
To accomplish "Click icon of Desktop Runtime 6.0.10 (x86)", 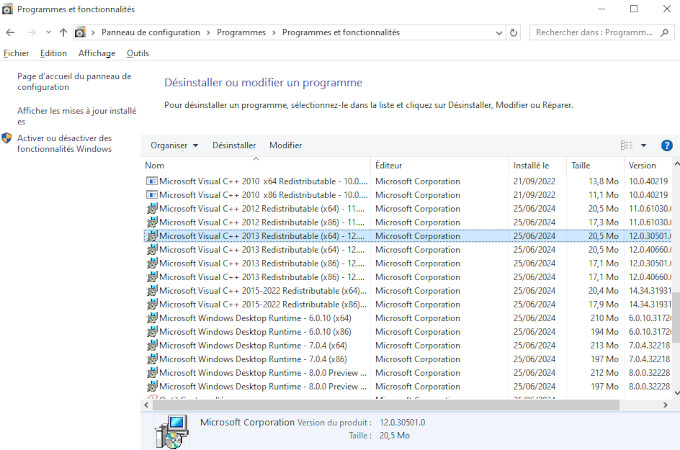I will pos(152,332).
